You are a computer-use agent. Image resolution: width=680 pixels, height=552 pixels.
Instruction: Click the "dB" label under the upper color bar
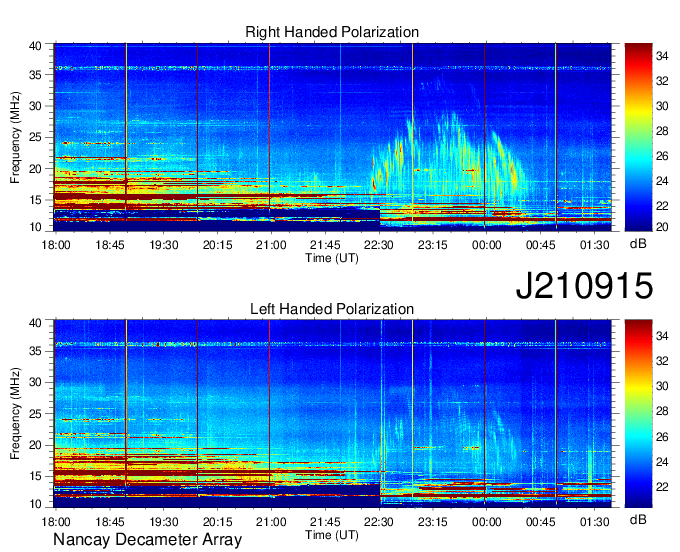pyautogui.click(x=638, y=244)
